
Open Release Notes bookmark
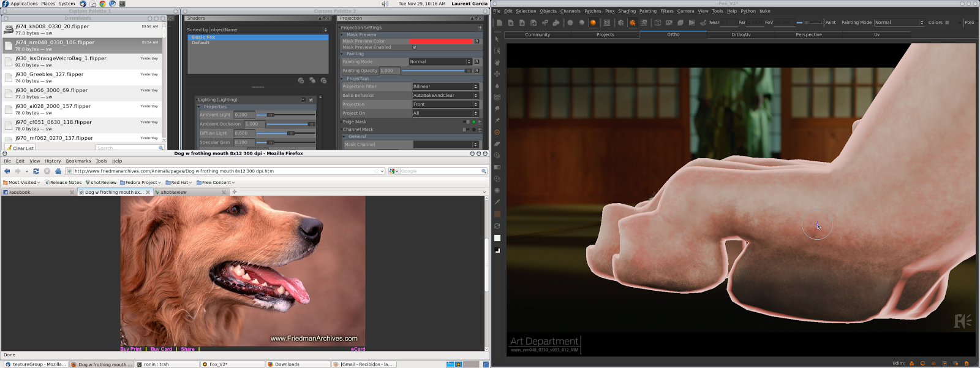(64, 182)
